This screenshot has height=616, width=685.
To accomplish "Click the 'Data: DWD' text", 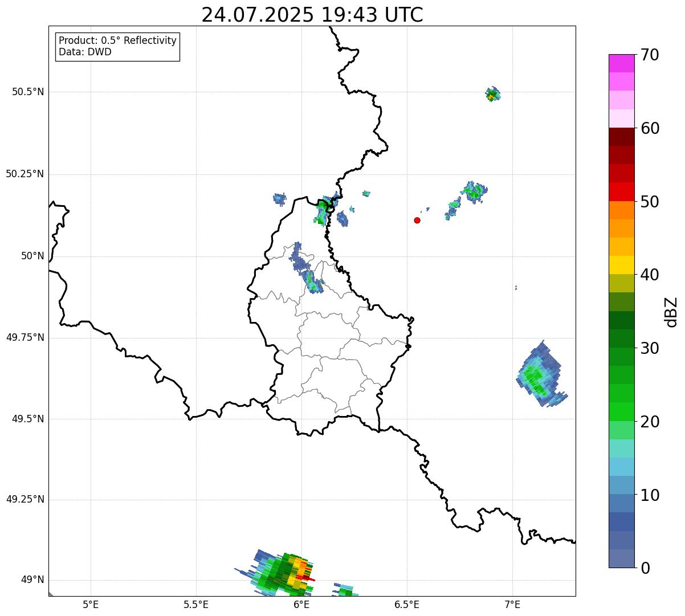I will [x=85, y=52].
